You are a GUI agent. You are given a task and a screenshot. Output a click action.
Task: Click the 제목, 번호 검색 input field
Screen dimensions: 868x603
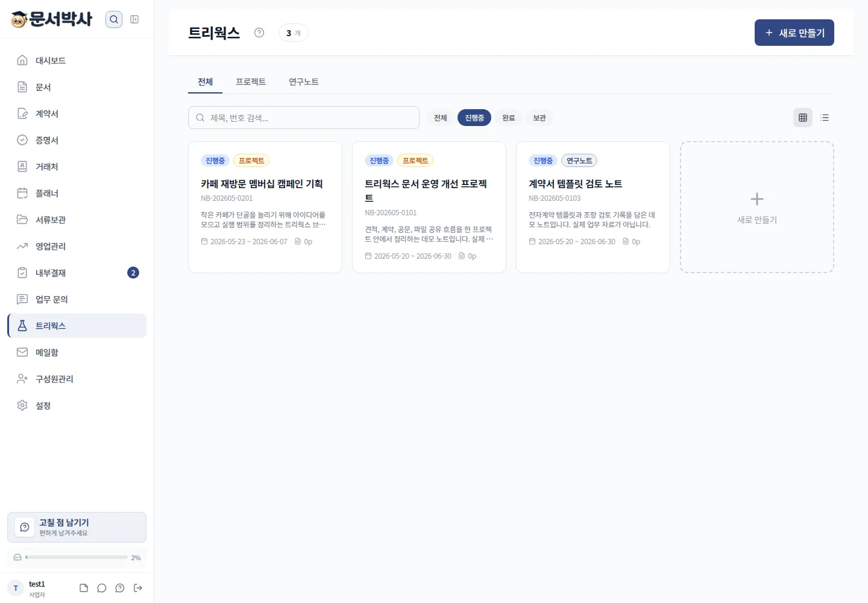[304, 118]
